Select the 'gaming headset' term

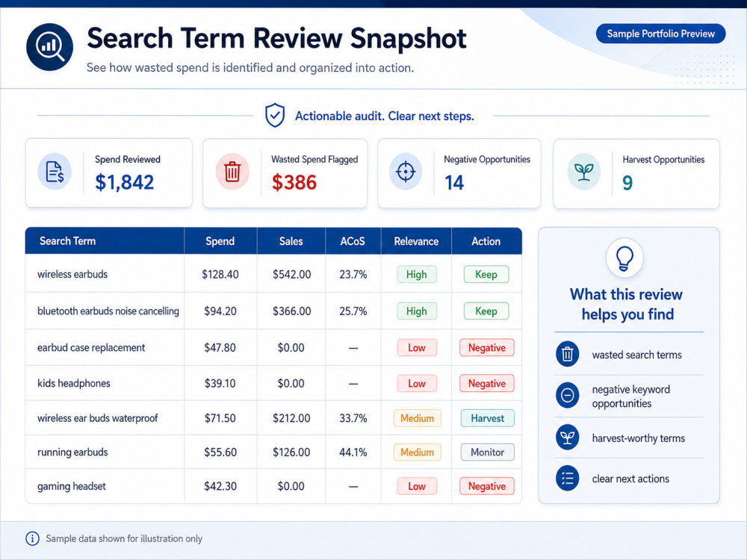point(72,486)
